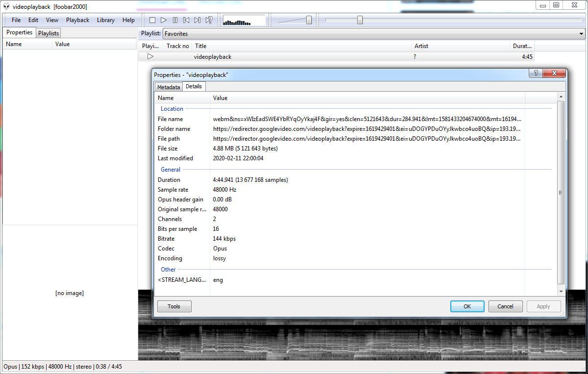Open the View menu
This screenshot has width=588, height=374.
point(52,20)
